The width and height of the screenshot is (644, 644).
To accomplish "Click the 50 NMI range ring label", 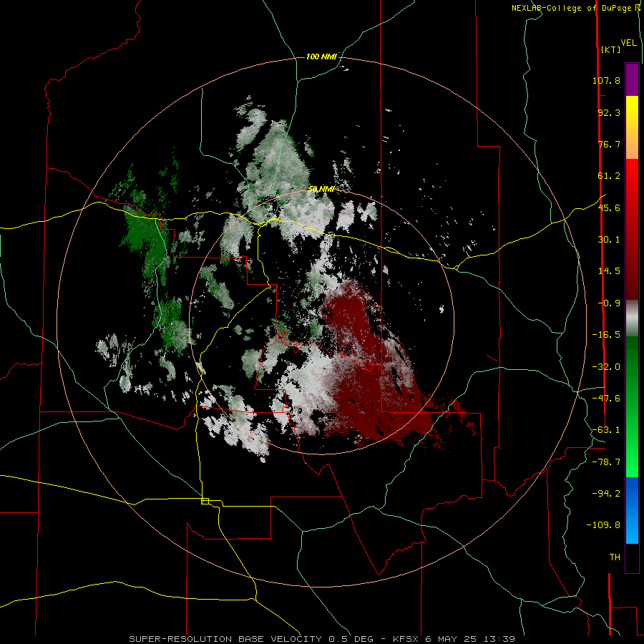I will (x=321, y=189).
